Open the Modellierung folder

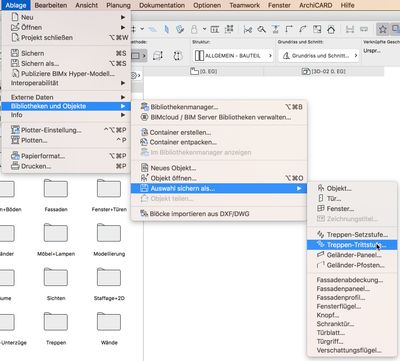point(109,233)
